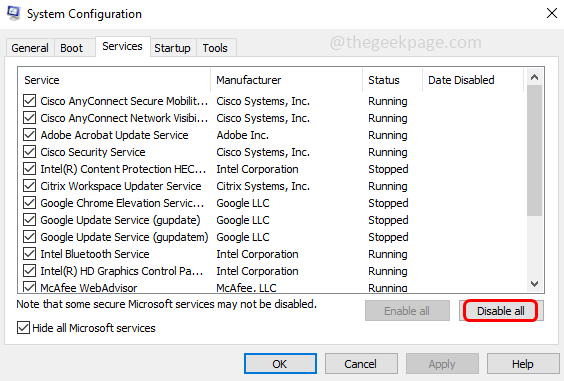Click the System Configuration title bar icon
Screen dimensions: 564x381
(x=14, y=13)
